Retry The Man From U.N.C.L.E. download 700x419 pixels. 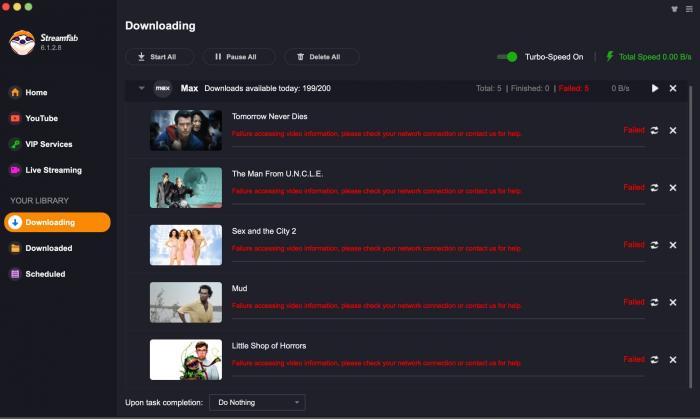[x=654, y=187]
